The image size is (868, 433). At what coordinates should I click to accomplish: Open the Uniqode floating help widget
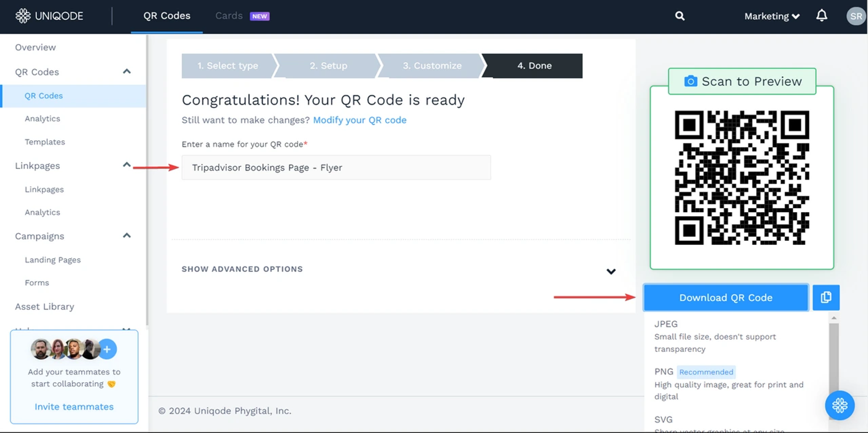839,405
